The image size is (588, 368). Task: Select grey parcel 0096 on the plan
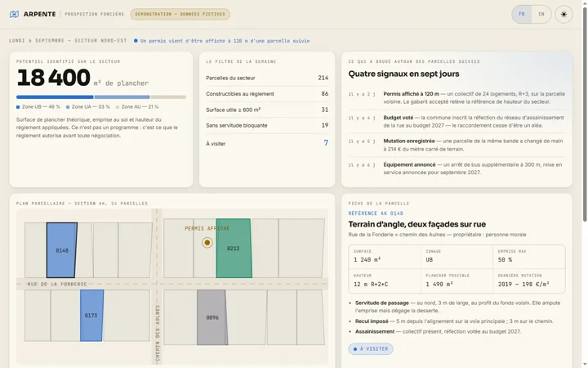click(x=212, y=317)
